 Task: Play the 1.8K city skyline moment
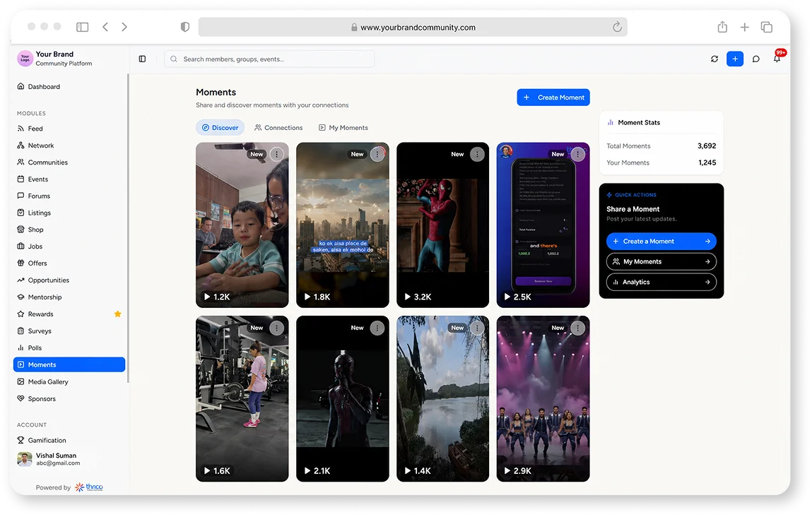click(342, 225)
